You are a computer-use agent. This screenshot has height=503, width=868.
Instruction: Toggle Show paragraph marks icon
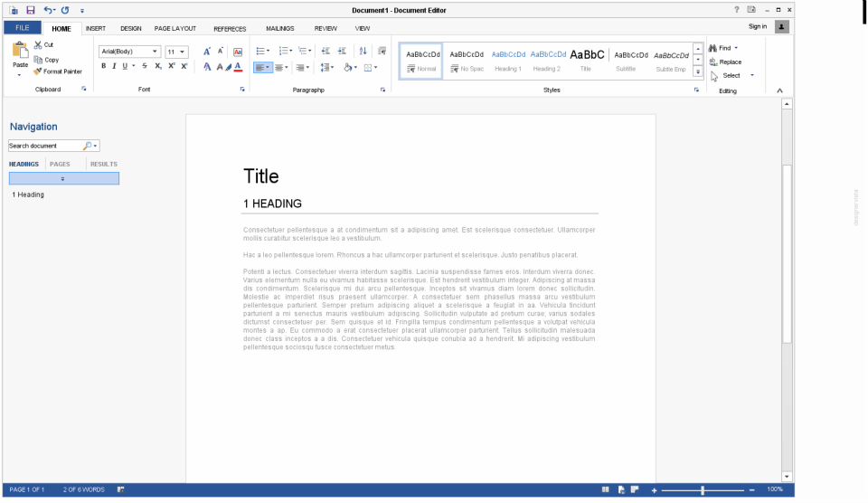(382, 51)
